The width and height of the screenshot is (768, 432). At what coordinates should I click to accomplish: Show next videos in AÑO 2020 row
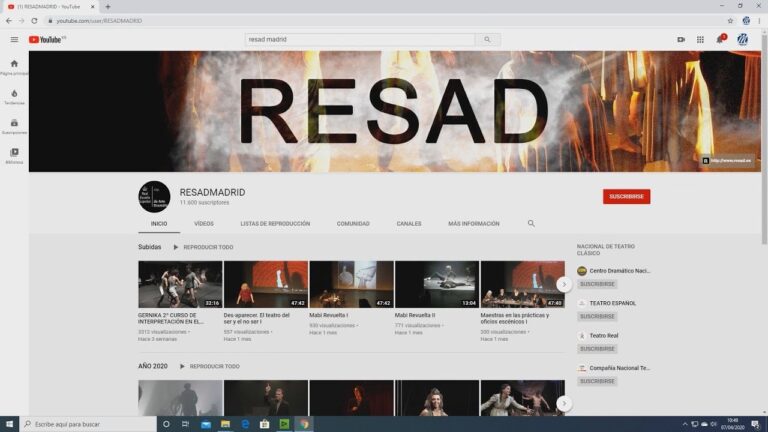tap(564, 404)
